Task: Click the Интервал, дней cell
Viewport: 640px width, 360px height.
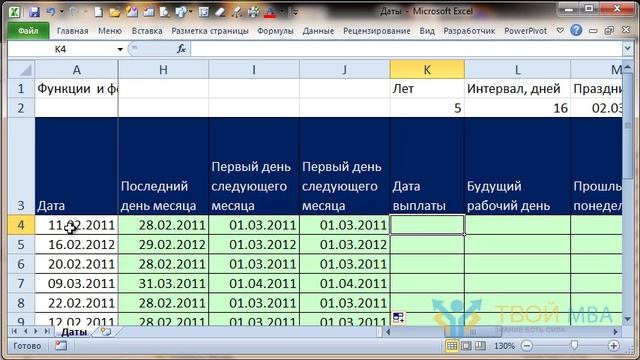Action: point(518,89)
